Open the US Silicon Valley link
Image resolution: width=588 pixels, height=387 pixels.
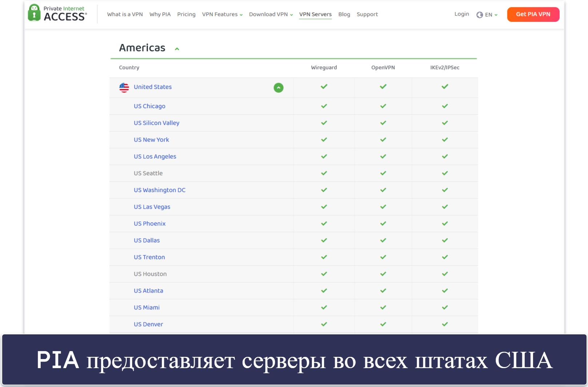point(157,123)
